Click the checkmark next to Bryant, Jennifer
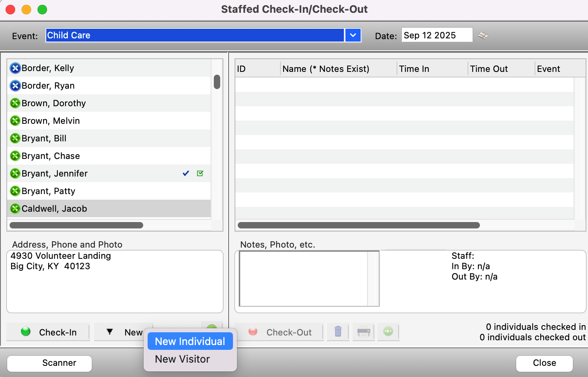 point(185,173)
